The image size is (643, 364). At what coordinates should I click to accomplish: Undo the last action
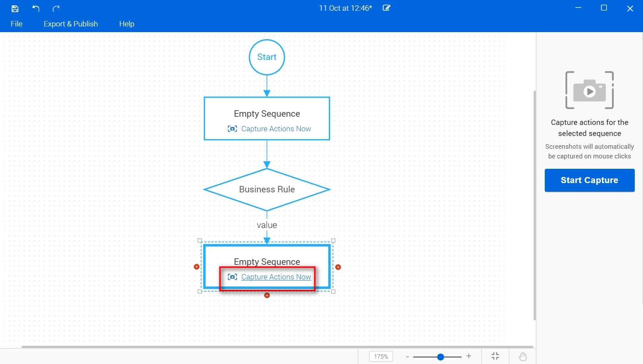(x=36, y=8)
